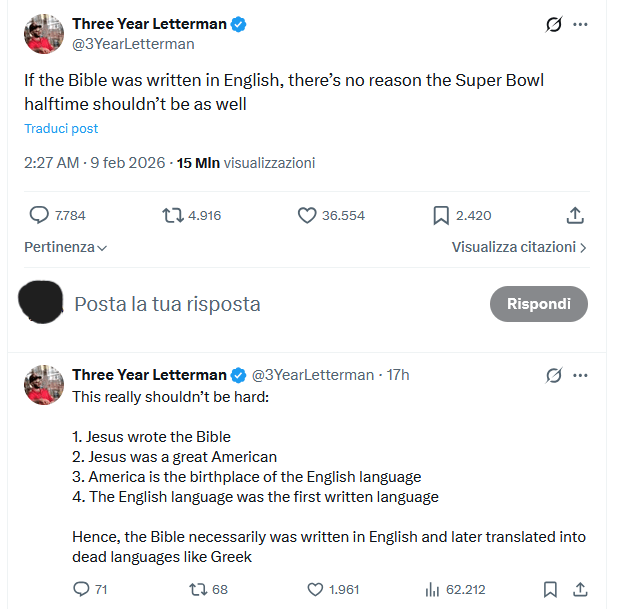The image size is (617, 609).
Task: Open the more options menu on main post
Action: (580, 25)
